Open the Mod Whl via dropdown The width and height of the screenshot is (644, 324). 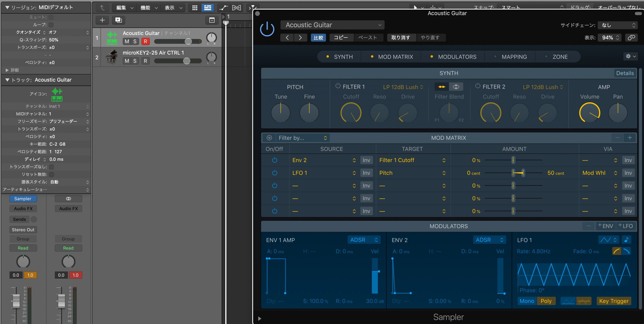point(600,173)
